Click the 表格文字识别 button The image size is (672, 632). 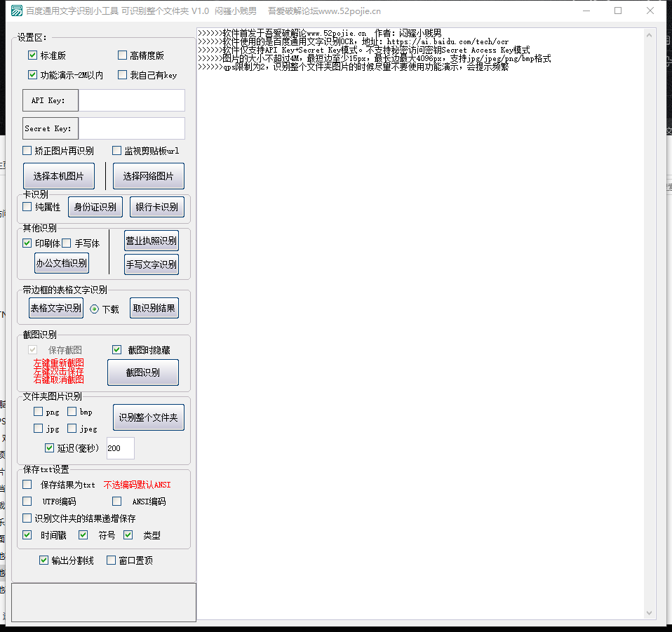coord(56,308)
